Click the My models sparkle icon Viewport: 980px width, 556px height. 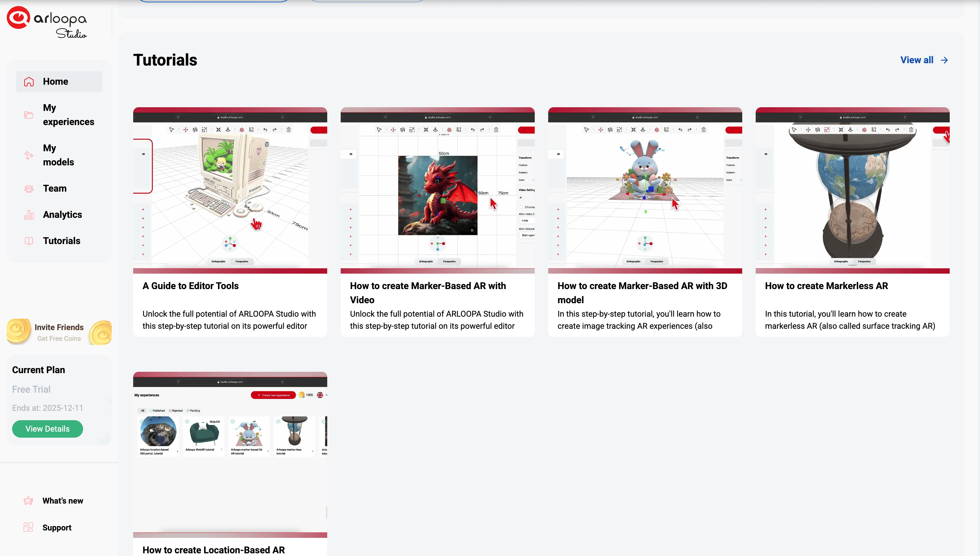click(x=29, y=155)
